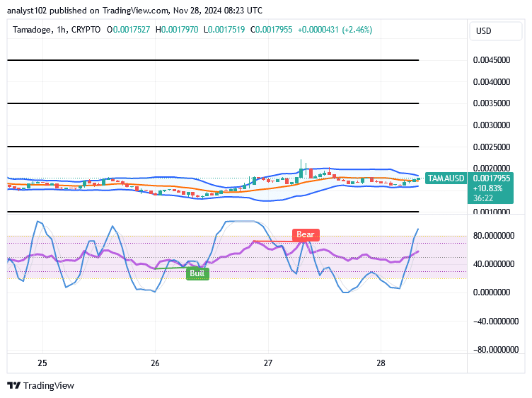Click the open value O0.0017527
The width and height of the screenshot is (532, 398).
pos(129,30)
